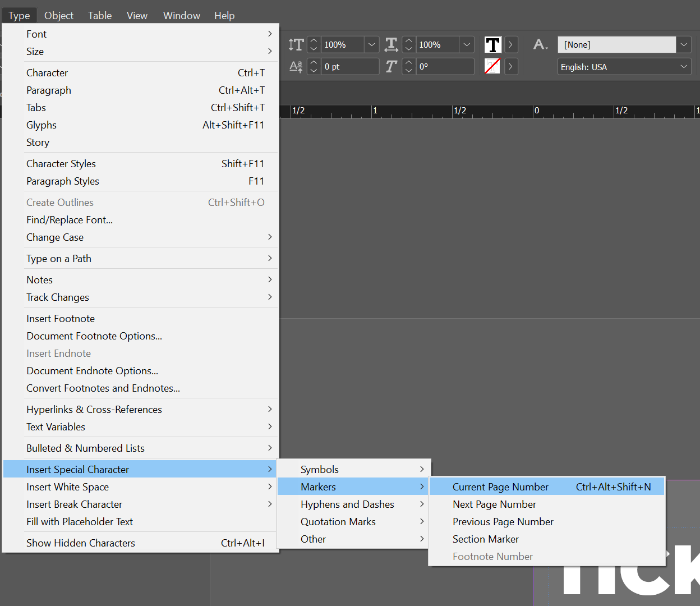
Task: Choose Character from the Type menu
Action: (140, 72)
